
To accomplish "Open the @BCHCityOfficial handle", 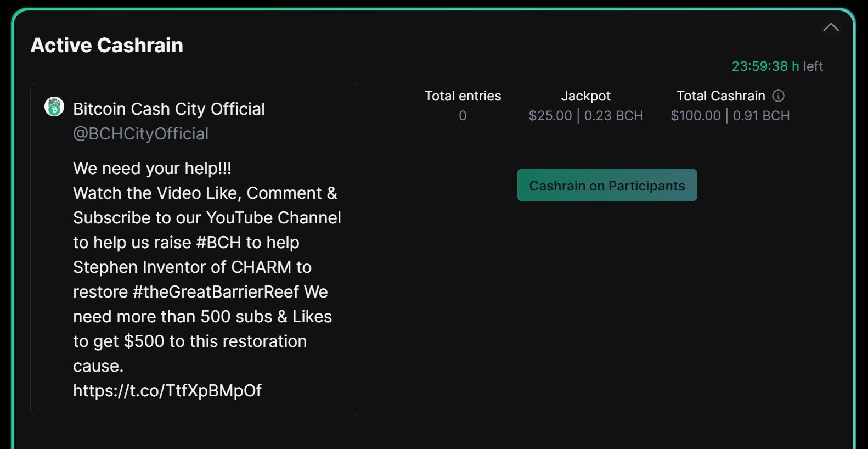I will [x=140, y=133].
